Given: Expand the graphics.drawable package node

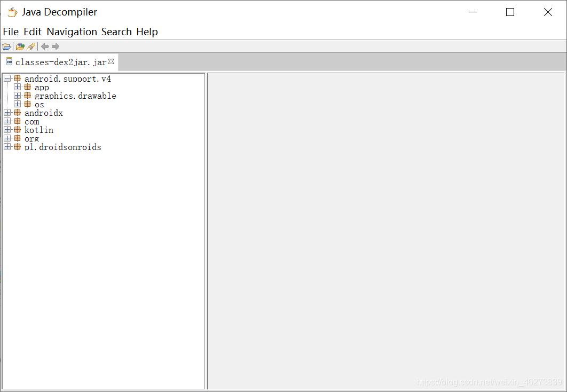Looking at the screenshot, I should [x=17, y=96].
